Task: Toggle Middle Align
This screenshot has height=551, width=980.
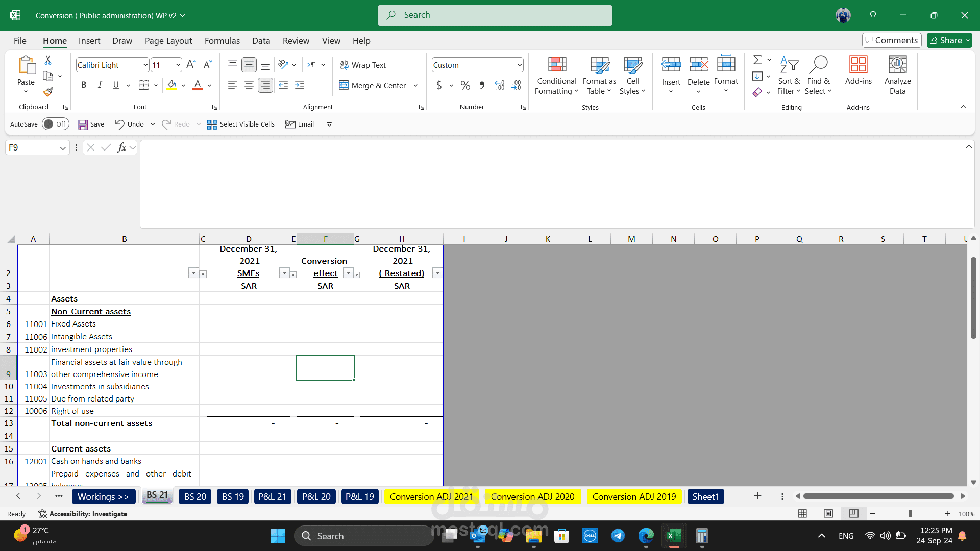Action: point(249,65)
